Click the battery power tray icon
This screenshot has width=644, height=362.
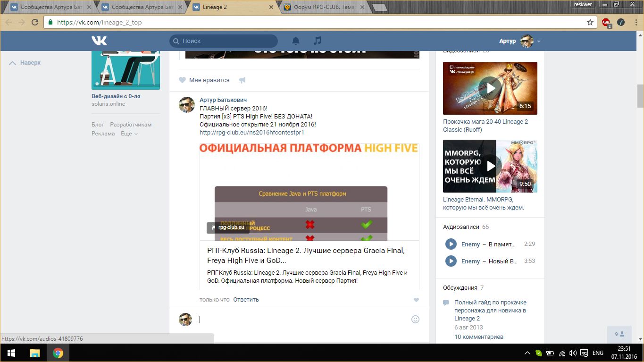[x=550, y=353]
